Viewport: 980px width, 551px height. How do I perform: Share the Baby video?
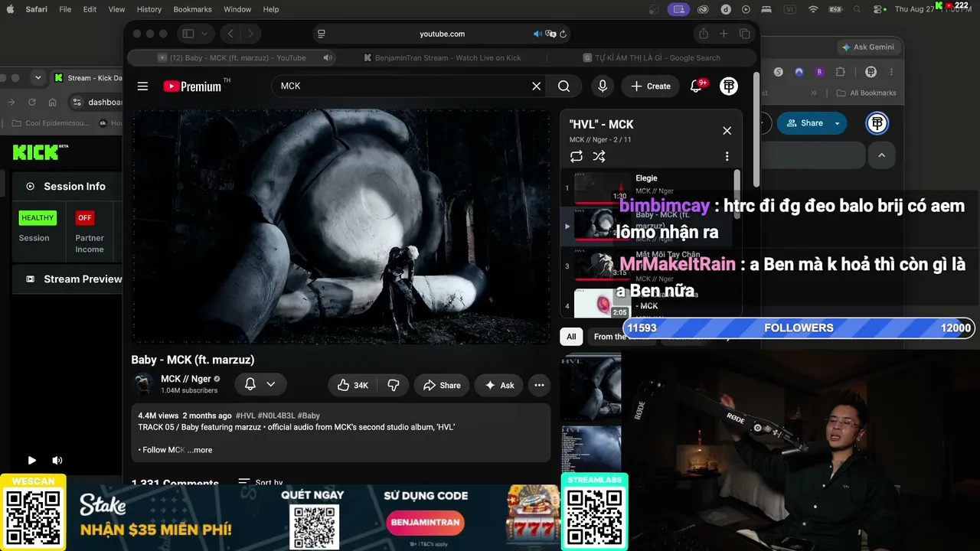pyautogui.click(x=442, y=386)
